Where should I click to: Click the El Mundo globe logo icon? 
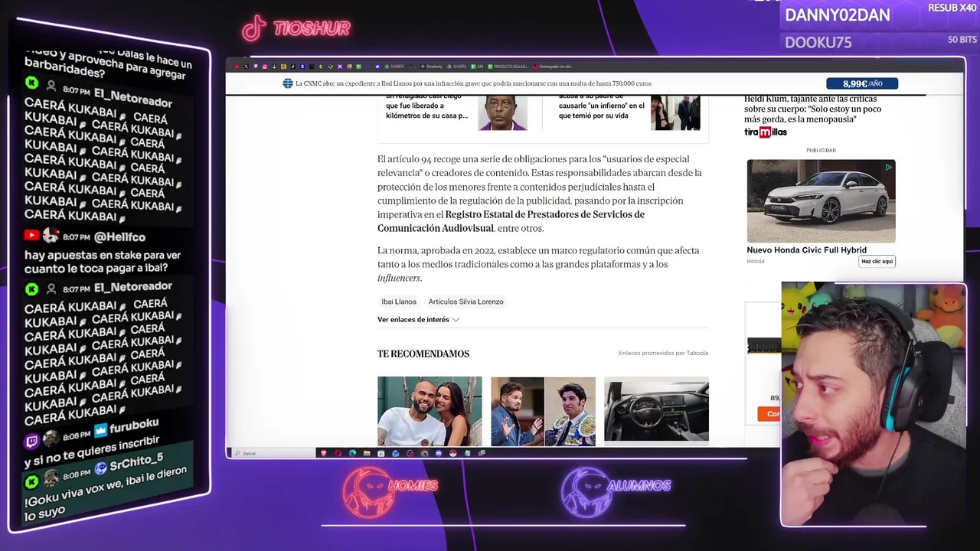(288, 83)
